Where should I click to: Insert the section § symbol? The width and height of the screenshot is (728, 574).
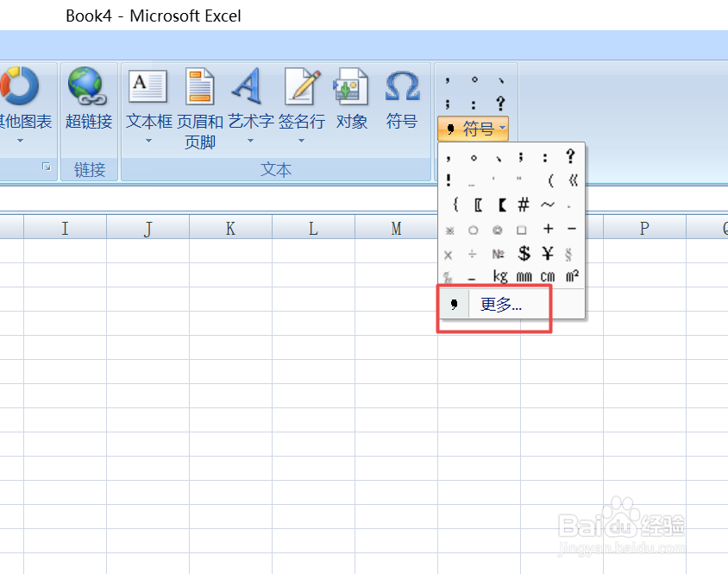(x=568, y=254)
